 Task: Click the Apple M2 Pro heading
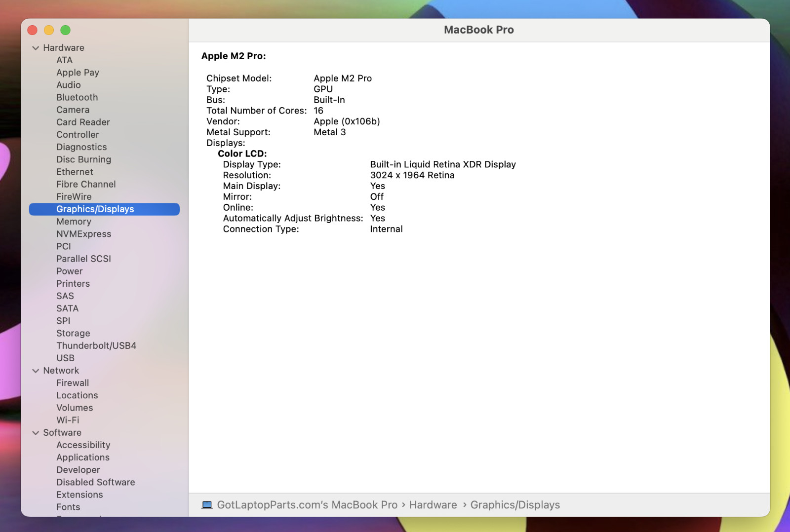click(x=234, y=56)
